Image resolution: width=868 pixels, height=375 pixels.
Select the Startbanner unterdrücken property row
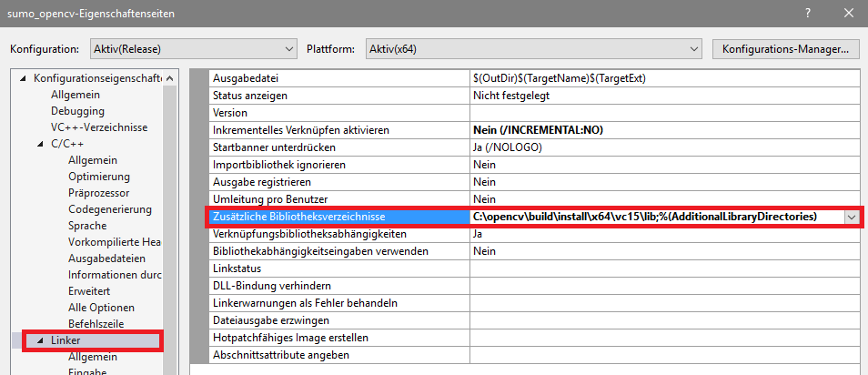click(534, 147)
